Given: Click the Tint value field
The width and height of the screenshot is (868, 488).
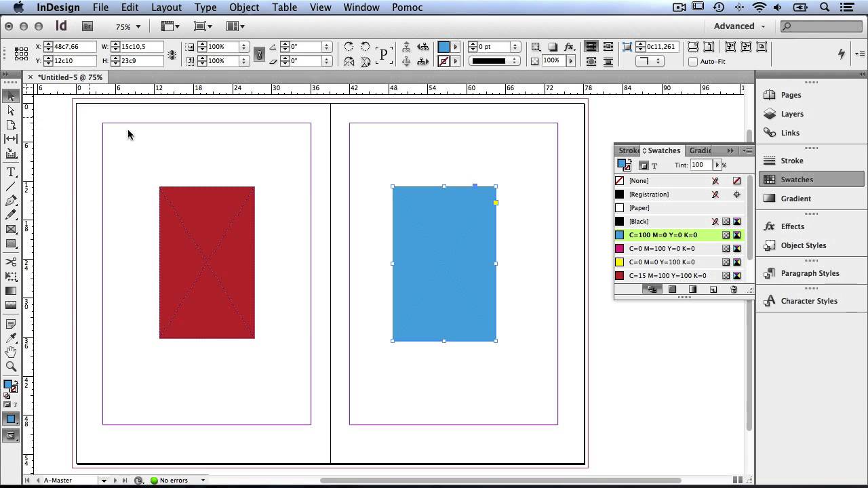Looking at the screenshot, I should [701, 165].
